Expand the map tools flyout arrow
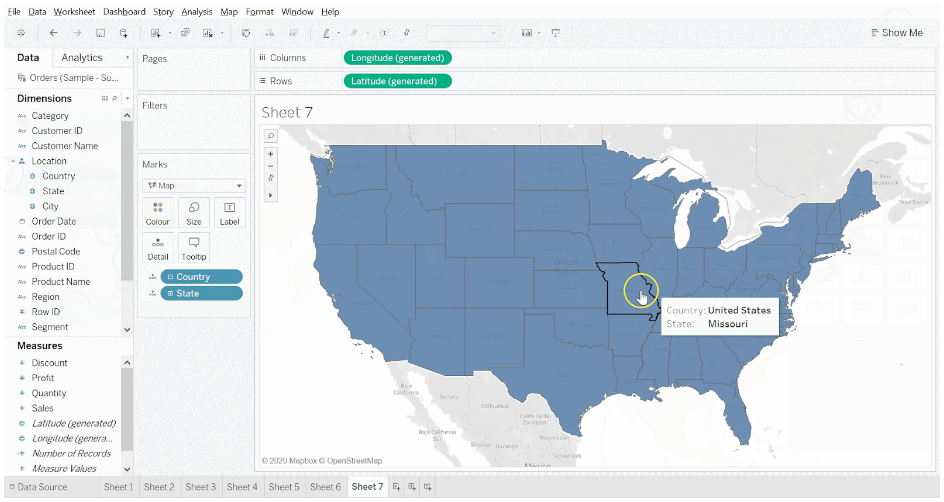Screen dimensions: 944x502 tap(270, 194)
